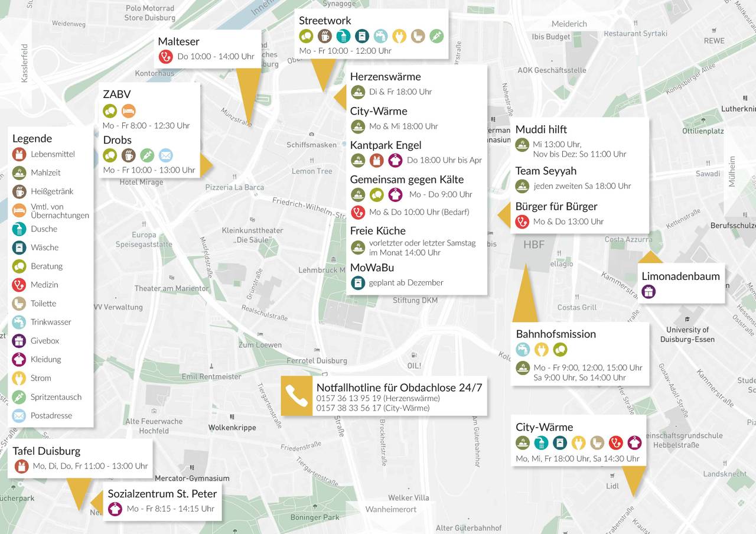
Task: Click the Bürger für Bürger medicine icon
Action: coord(522,222)
